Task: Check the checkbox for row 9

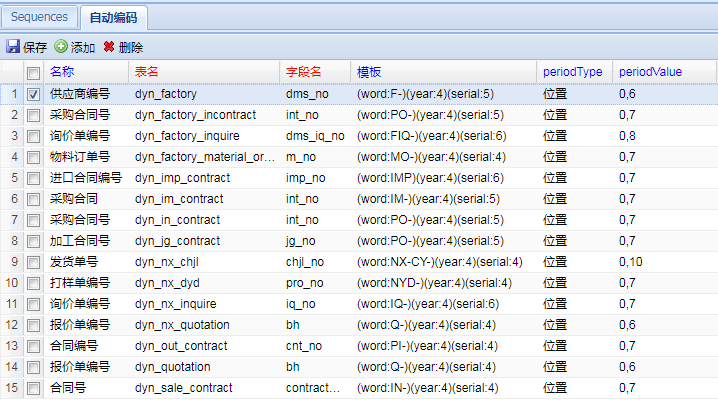Action: 33,262
